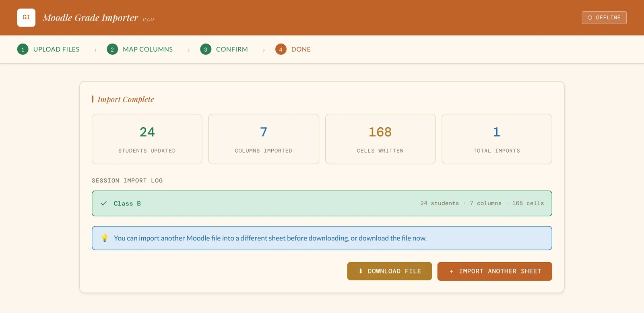Click the Columns Imported stat card
This screenshot has height=313, width=644.
(264, 139)
